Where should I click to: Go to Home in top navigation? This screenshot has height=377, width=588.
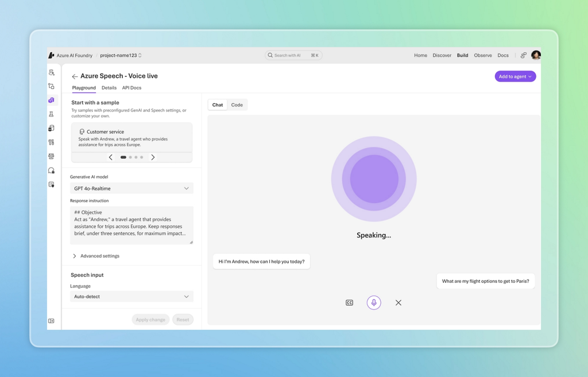420,56
